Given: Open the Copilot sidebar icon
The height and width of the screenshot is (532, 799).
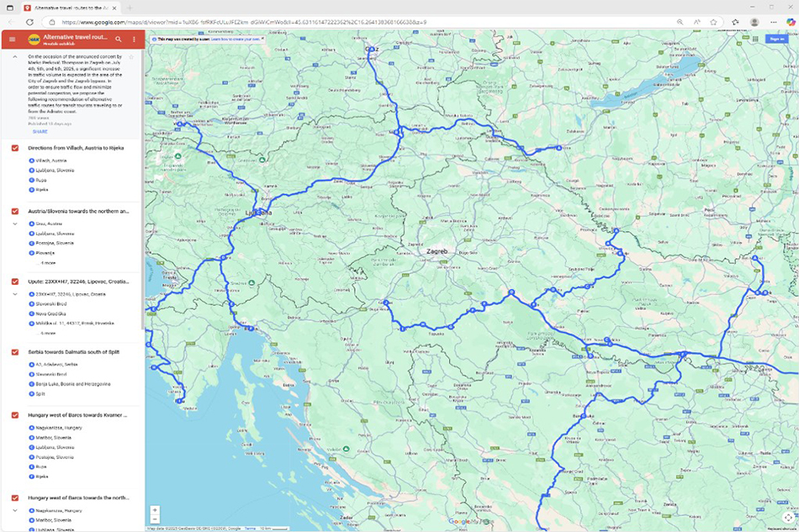Looking at the screenshot, I should pyautogui.click(x=791, y=22).
